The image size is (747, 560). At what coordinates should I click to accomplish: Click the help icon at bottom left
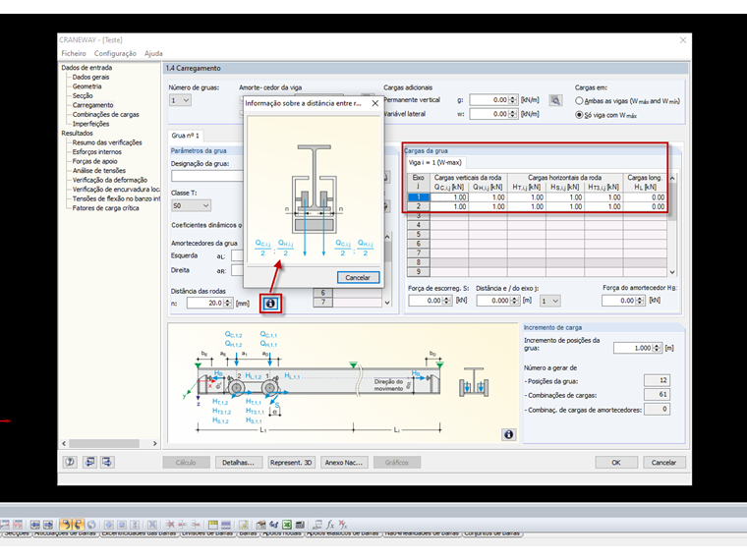(70, 462)
